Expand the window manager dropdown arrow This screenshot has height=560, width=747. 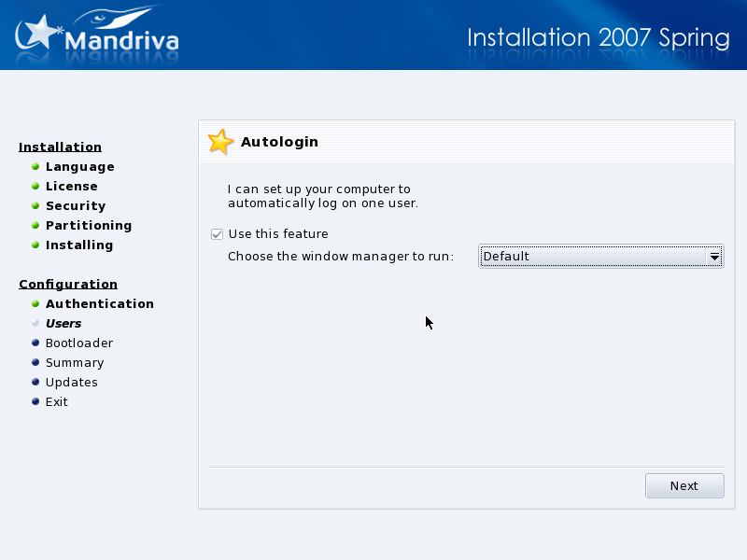[x=714, y=257]
